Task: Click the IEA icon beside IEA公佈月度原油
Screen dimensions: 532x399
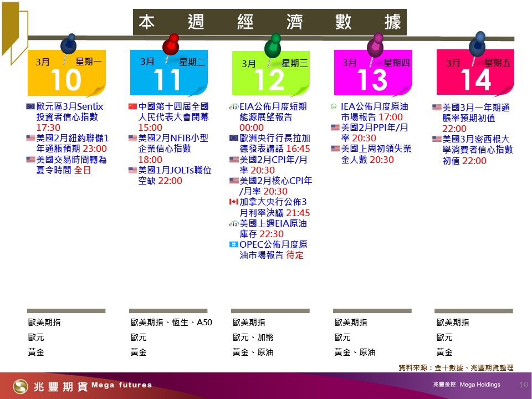Action: pos(335,106)
